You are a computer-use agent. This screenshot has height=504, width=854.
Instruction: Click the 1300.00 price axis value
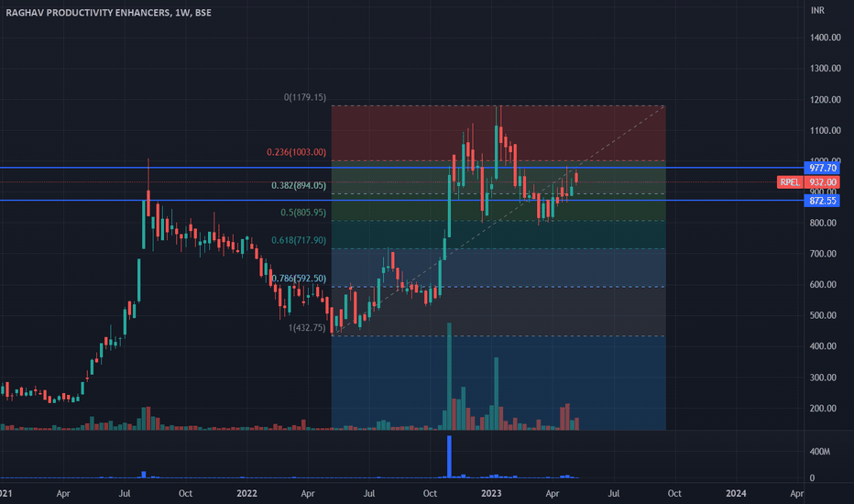tap(825, 68)
